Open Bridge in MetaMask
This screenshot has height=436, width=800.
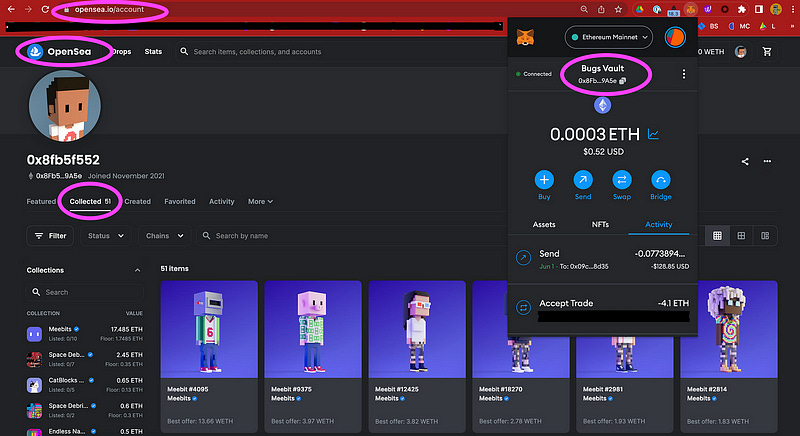(x=660, y=185)
